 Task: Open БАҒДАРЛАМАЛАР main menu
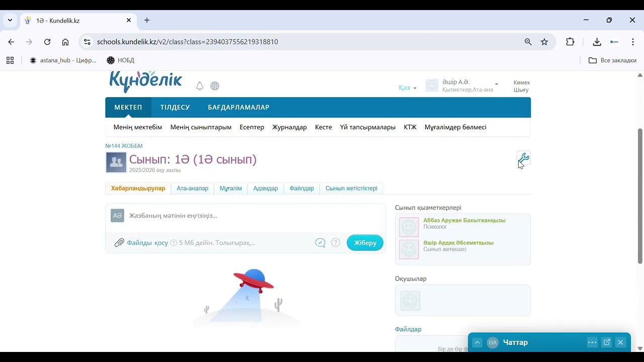[x=238, y=108]
